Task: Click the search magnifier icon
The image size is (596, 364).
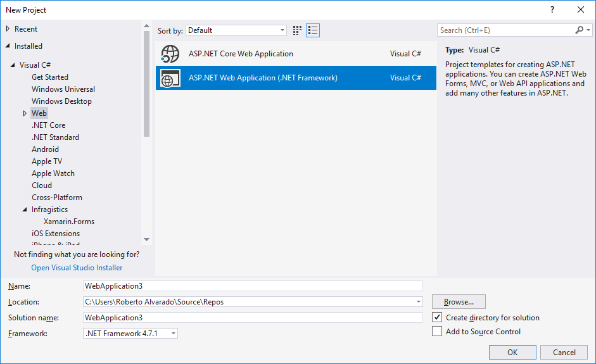Action: click(580, 30)
